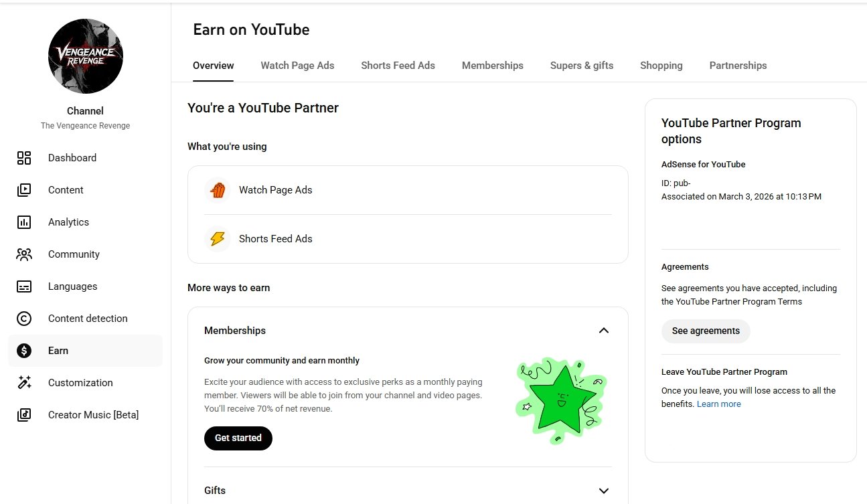The width and height of the screenshot is (867, 504).
Task: Open the Dashboard icon in sidebar
Action: [x=24, y=158]
